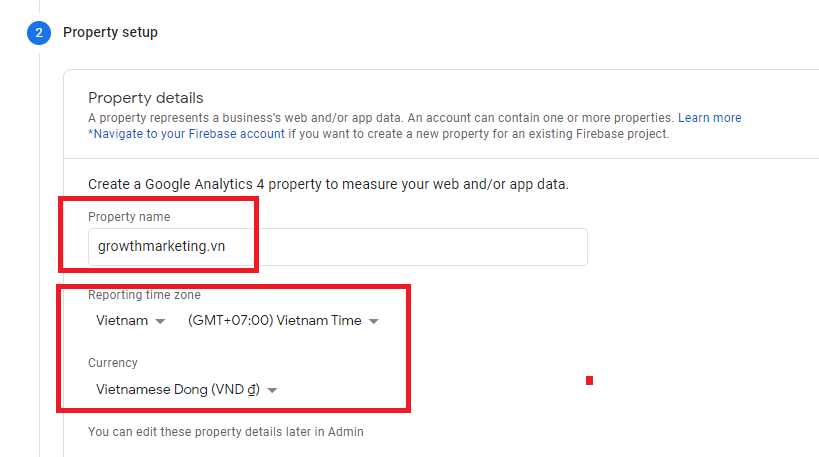Image resolution: width=819 pixels, height=457 pixels.
Task: Click the step 2 blue circle icon
Action: pyautogui.click(x=39, y=33)
